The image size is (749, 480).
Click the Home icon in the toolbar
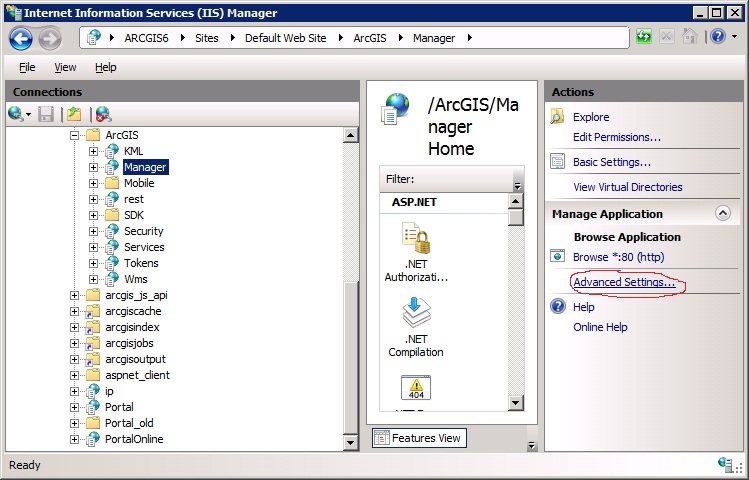[690, 37]
